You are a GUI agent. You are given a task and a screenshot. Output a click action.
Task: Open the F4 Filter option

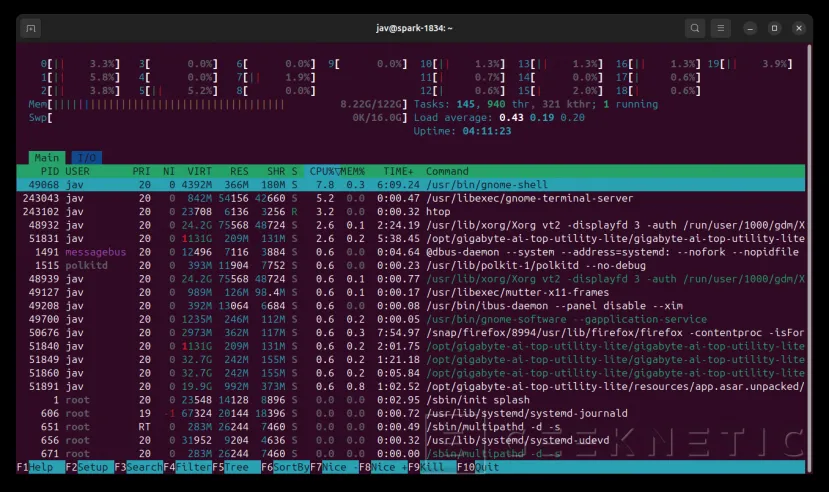coord(188,467)
